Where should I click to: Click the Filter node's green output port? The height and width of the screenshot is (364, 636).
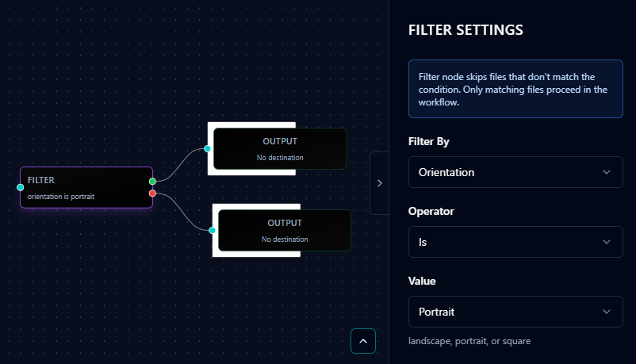152,182
